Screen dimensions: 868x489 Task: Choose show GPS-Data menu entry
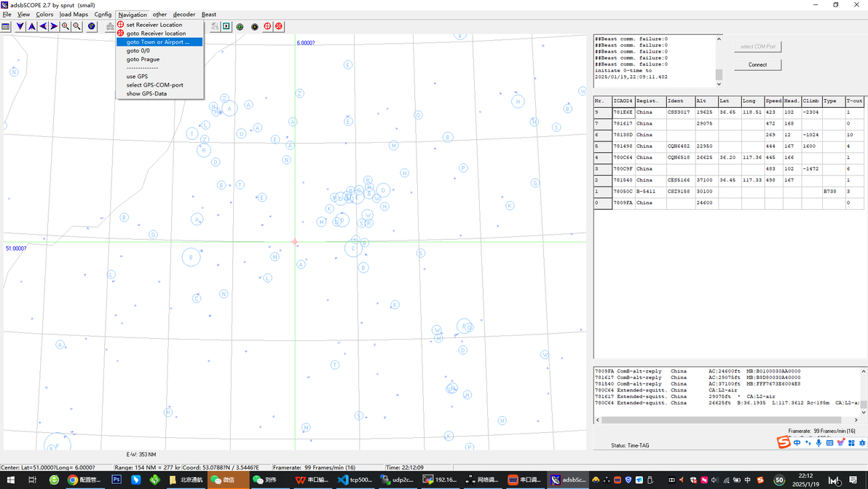tap(159, 93)
